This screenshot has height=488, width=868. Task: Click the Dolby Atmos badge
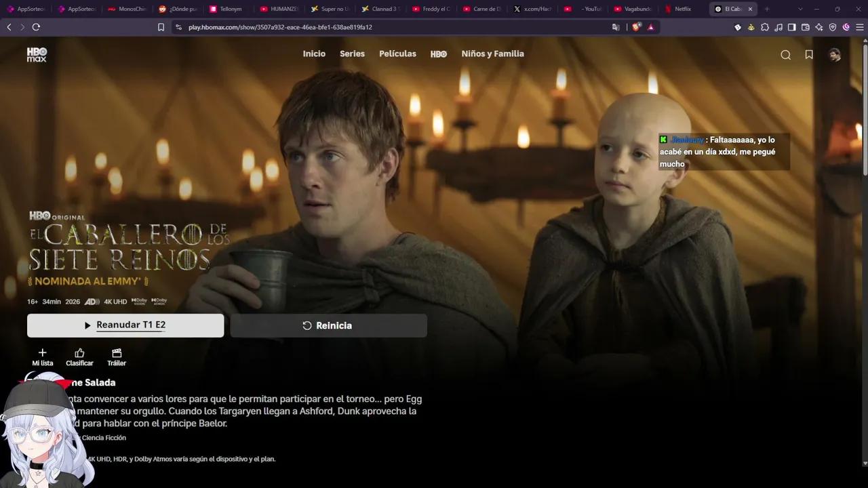coord(159,301)
